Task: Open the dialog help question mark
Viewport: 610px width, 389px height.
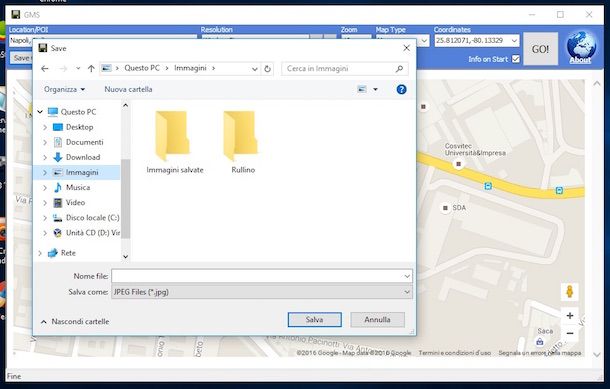Action: [x=401, y=89]
